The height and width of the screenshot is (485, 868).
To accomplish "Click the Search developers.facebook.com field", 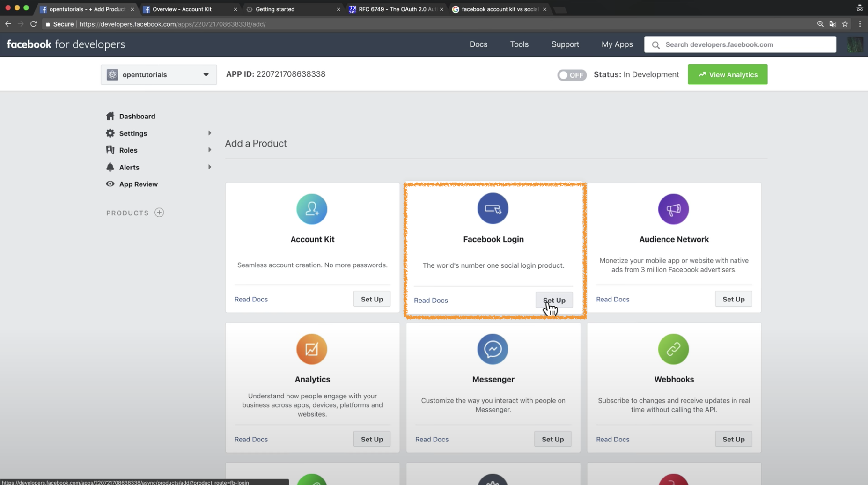I will (x=740, y=44).
